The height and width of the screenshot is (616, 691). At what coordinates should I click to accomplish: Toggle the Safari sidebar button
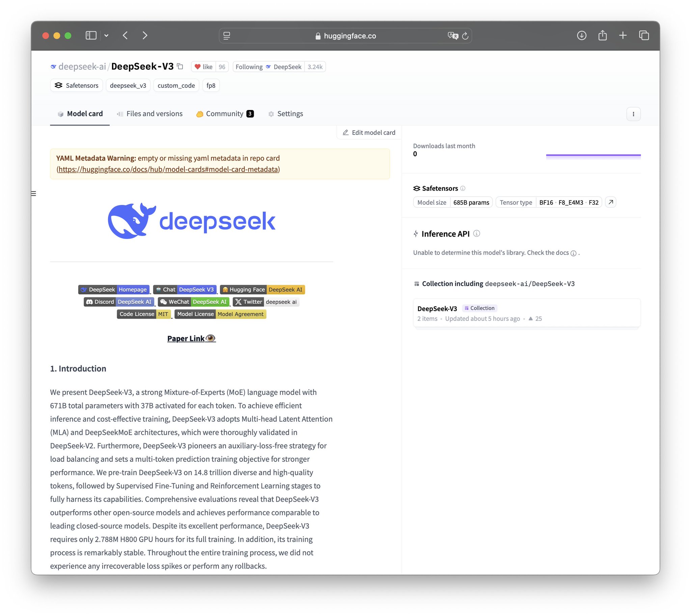pos(91,35)
